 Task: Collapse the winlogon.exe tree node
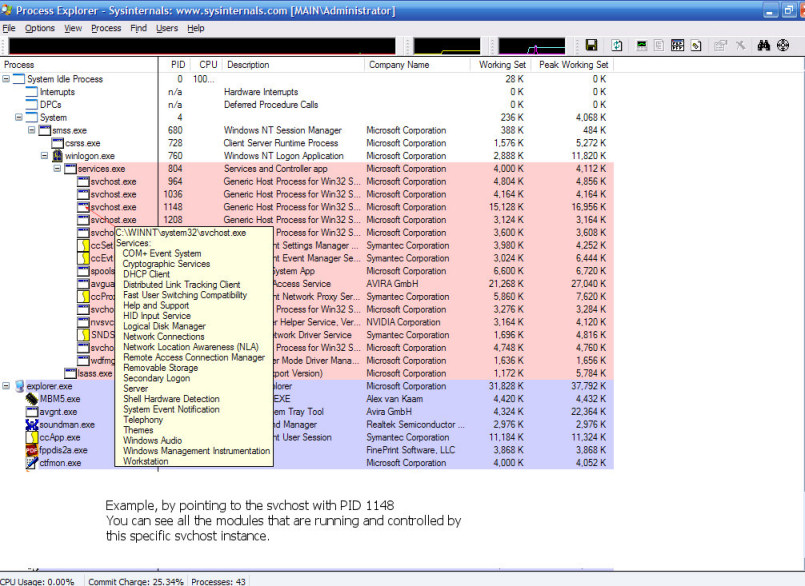coord(44,156)
